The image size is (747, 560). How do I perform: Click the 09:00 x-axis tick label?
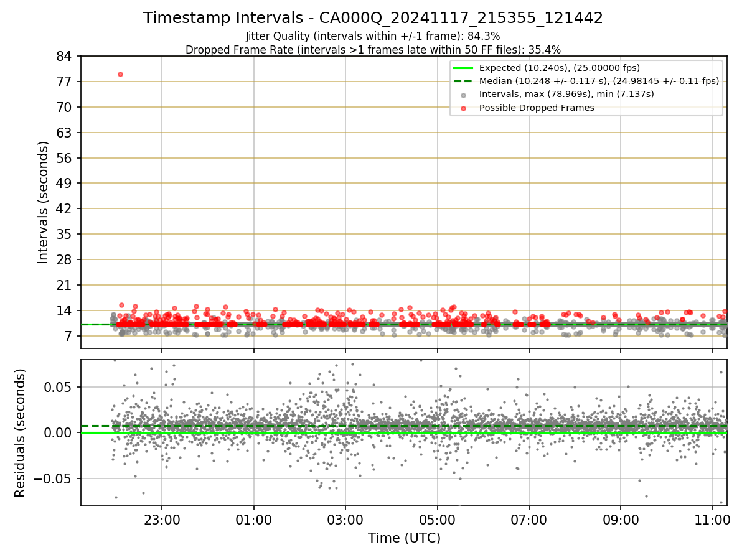[620, 519]
